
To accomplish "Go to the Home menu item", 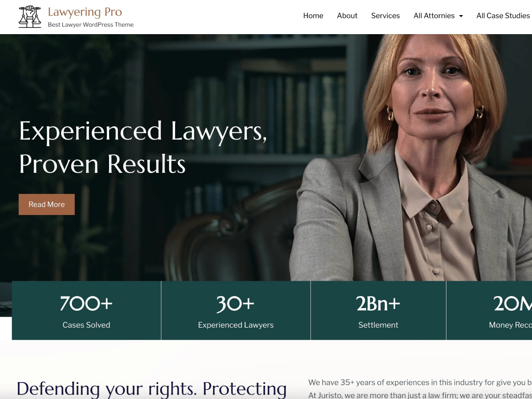I will coord(313,16).
